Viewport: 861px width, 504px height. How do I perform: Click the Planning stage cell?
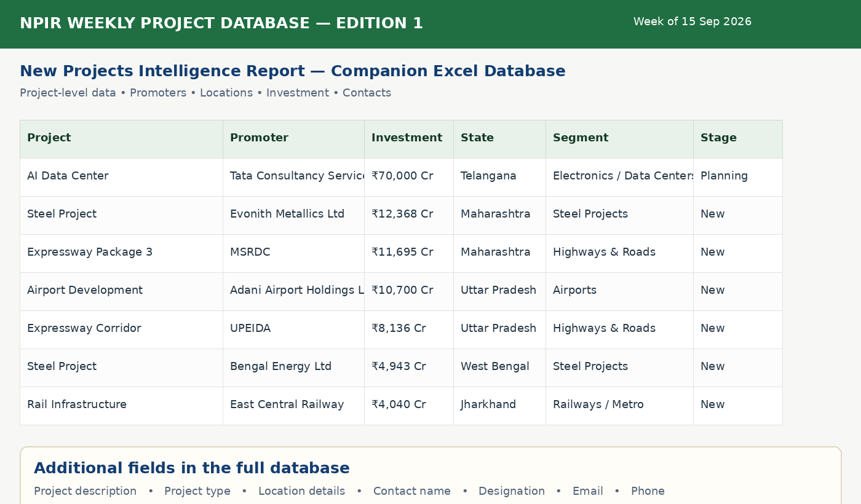pos(738,177)
